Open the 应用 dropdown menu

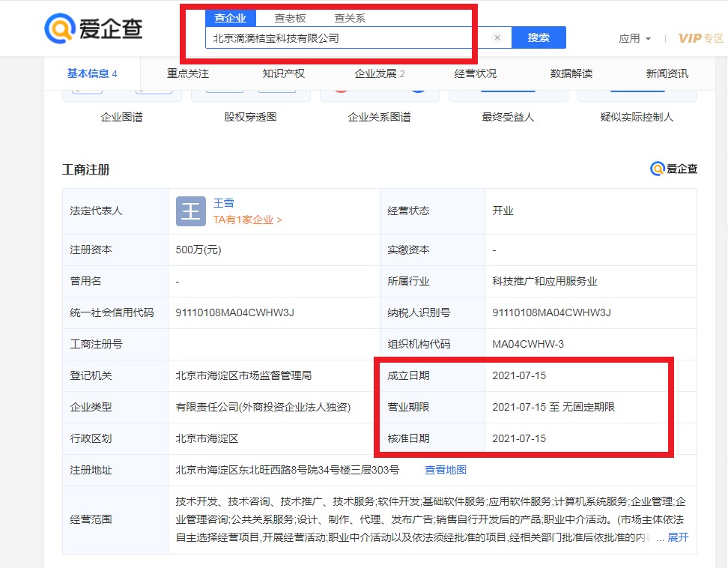(634, 38)
